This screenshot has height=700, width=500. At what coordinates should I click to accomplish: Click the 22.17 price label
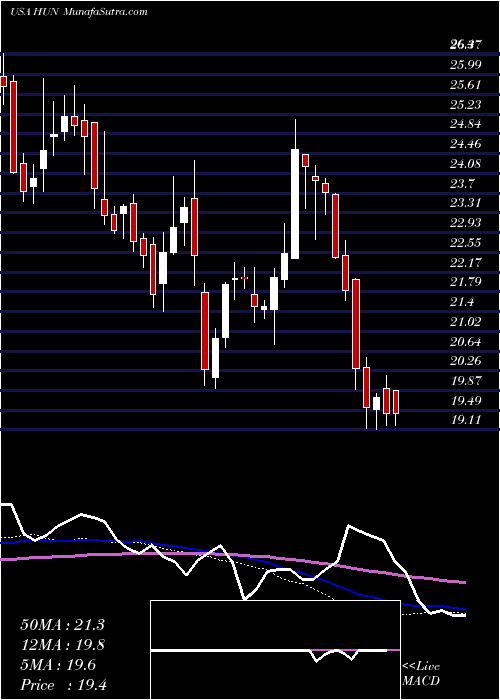(466, 262)
